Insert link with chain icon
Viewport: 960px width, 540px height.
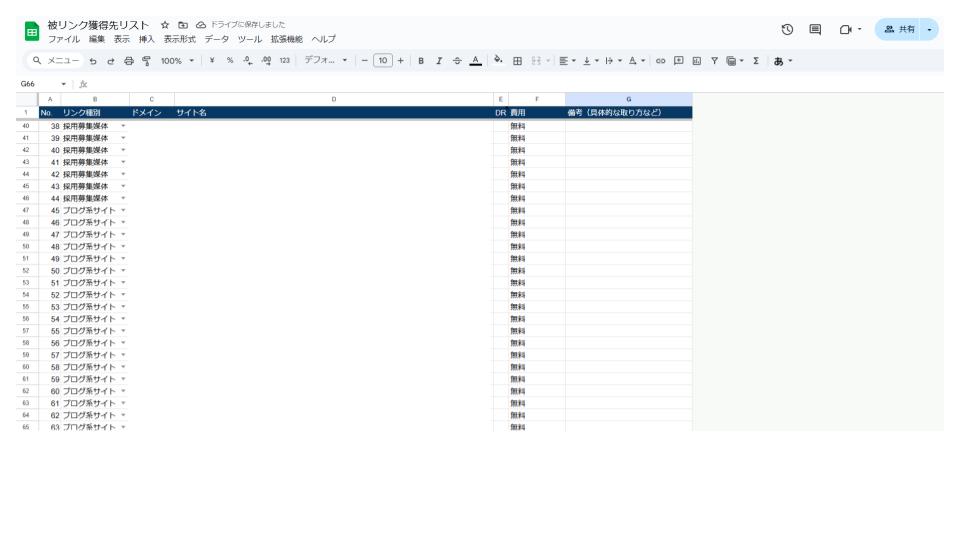pyautogui.click(x=660, y=61)
